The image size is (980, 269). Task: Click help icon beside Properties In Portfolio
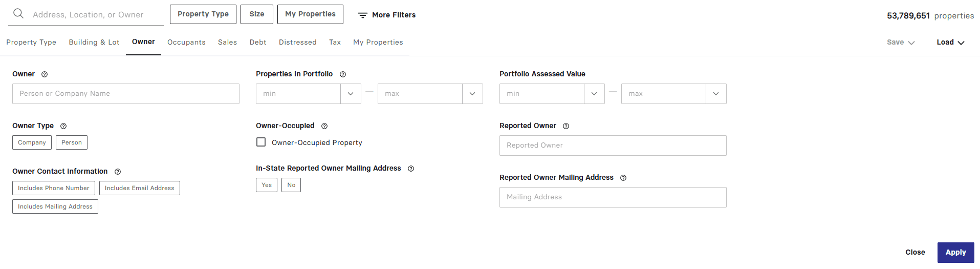pyautogui.click(x=343, y=74)
